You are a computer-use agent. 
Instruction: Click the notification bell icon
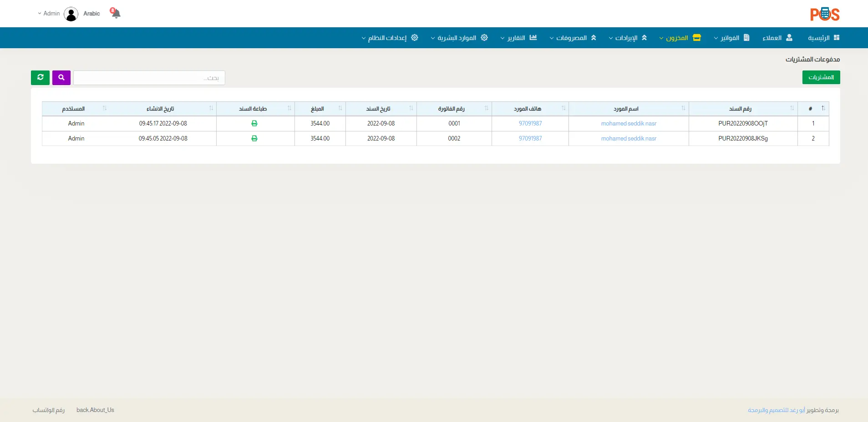coord(116,13)
